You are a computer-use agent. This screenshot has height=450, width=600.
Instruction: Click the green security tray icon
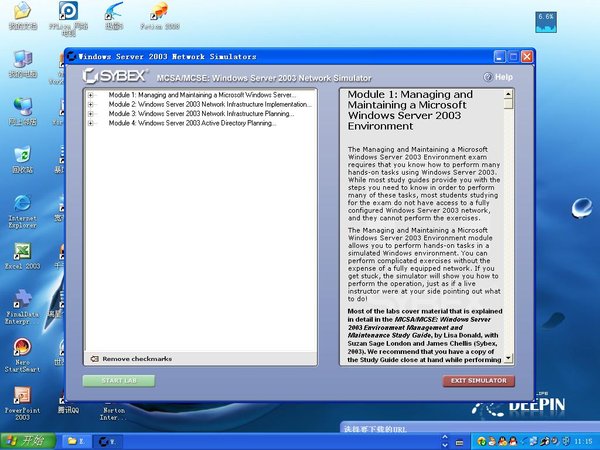(x=482, y=442)
